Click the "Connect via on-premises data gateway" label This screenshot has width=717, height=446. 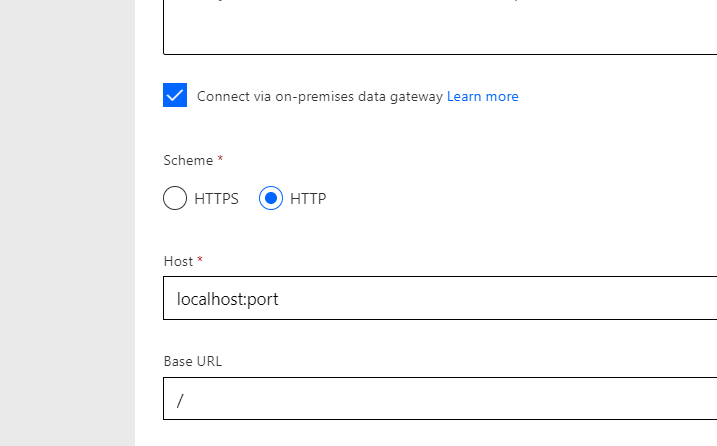[x=319, y=97]
